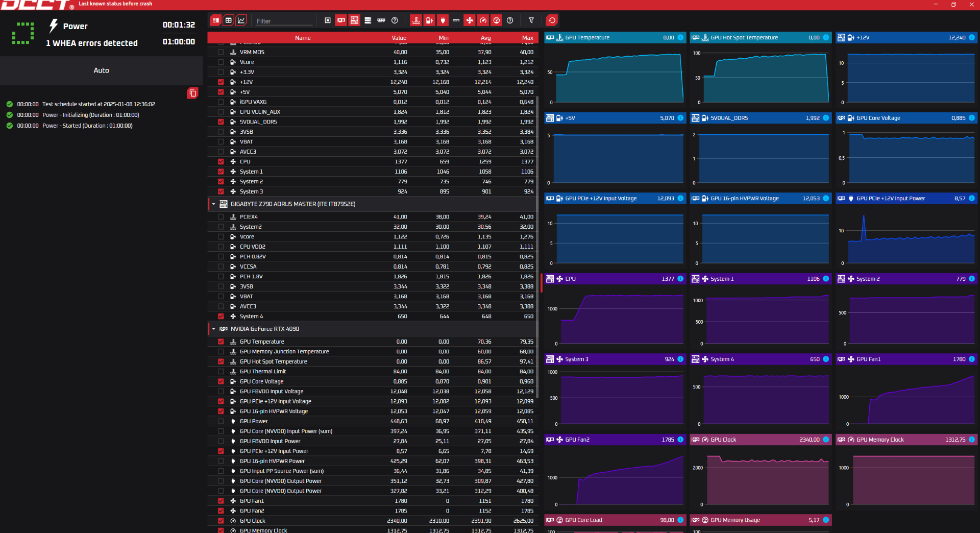The height and width of the screenshot is (533, 980).
Task: Open info for +12V graph
Action: (971, 38)
